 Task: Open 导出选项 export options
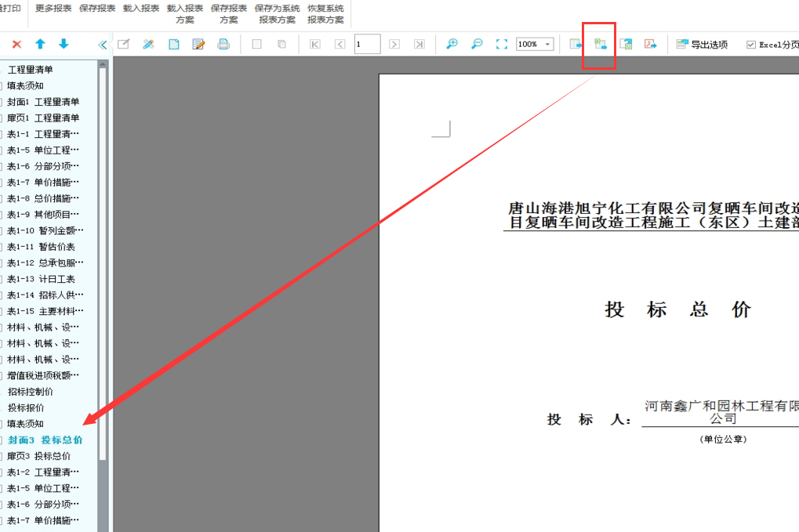point(702,45)
